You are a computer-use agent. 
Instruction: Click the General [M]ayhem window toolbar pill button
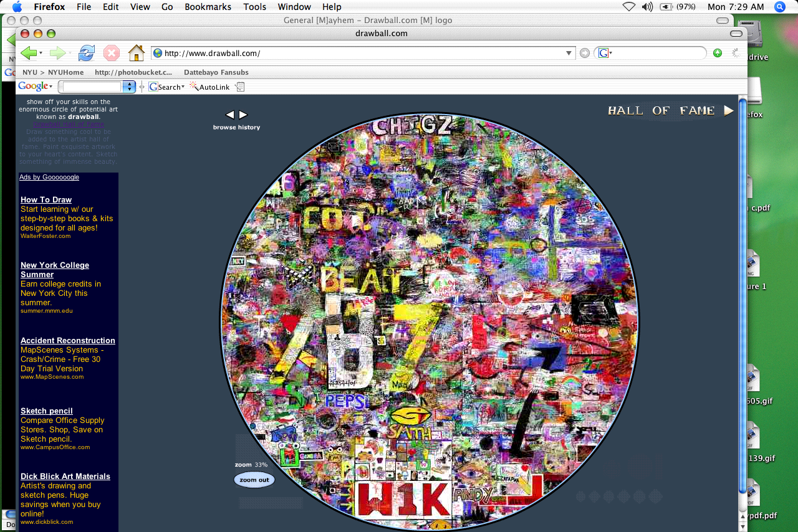[x=723, y=21]
